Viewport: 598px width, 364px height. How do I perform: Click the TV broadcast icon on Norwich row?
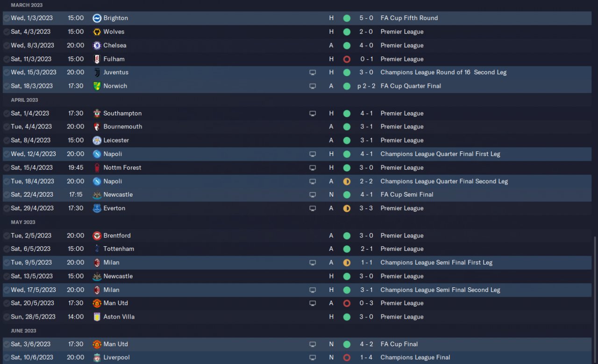pyautogui.click(x=313, y=86)
